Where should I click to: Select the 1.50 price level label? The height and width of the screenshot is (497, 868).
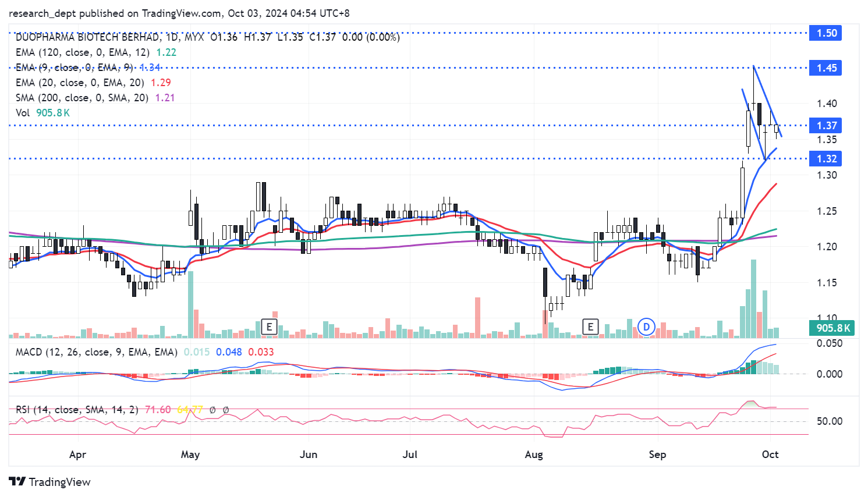(826, 33)
